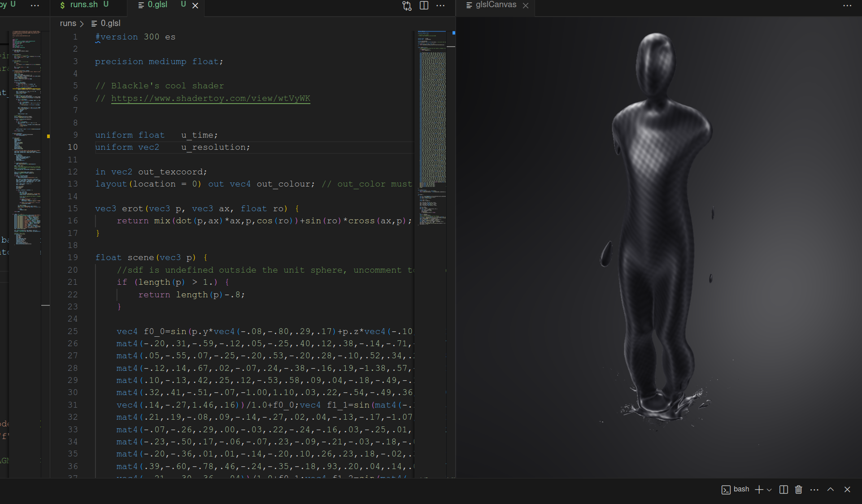This screenshot has height=504, width=862.
Task: Click the minimap code overview
Action: pos(432,128)
